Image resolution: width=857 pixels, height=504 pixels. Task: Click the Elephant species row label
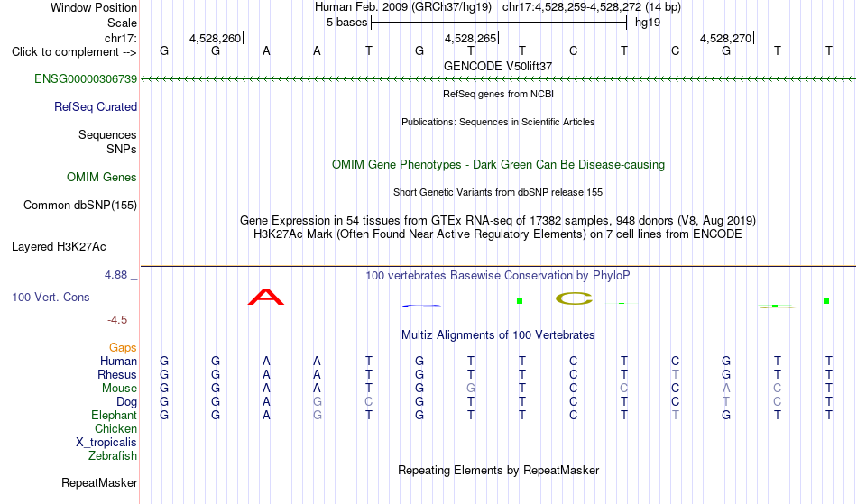(114, 416)
